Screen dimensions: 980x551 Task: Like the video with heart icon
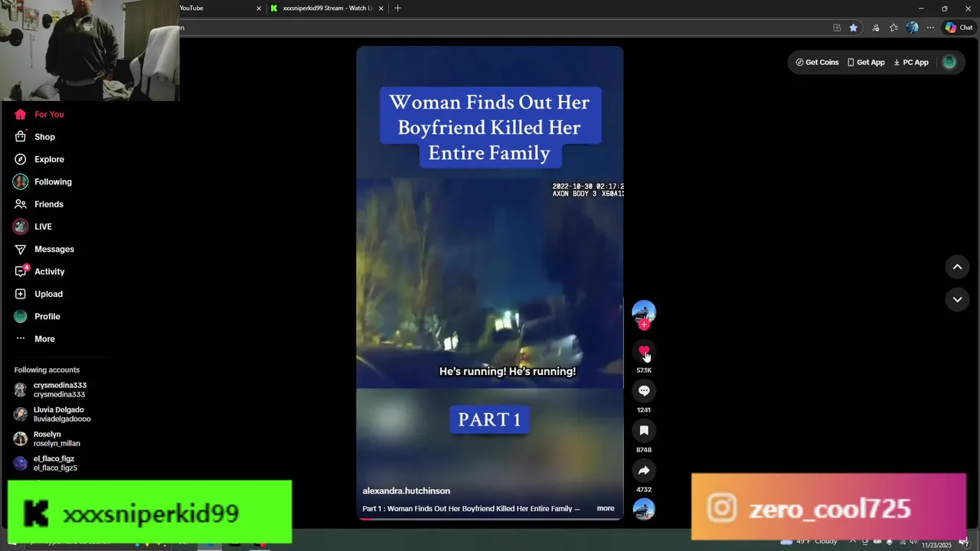pos(644,351)
